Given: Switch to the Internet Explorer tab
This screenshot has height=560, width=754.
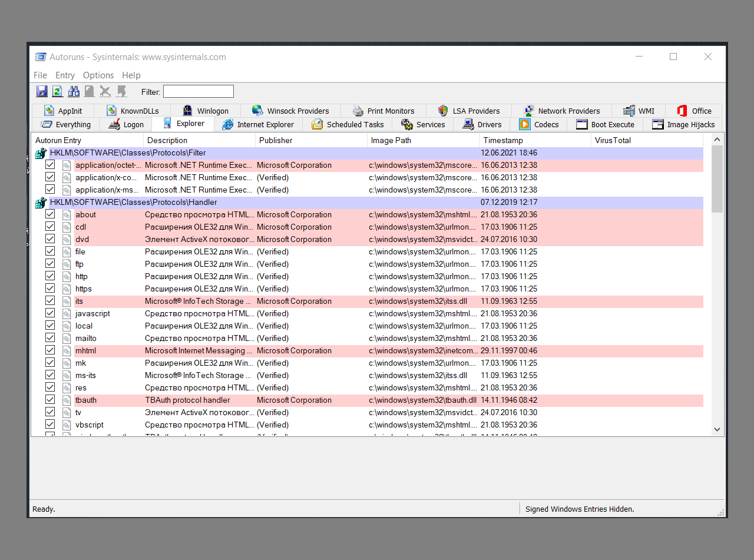Looking at the screenshot, I should click(x=259, y=124).
